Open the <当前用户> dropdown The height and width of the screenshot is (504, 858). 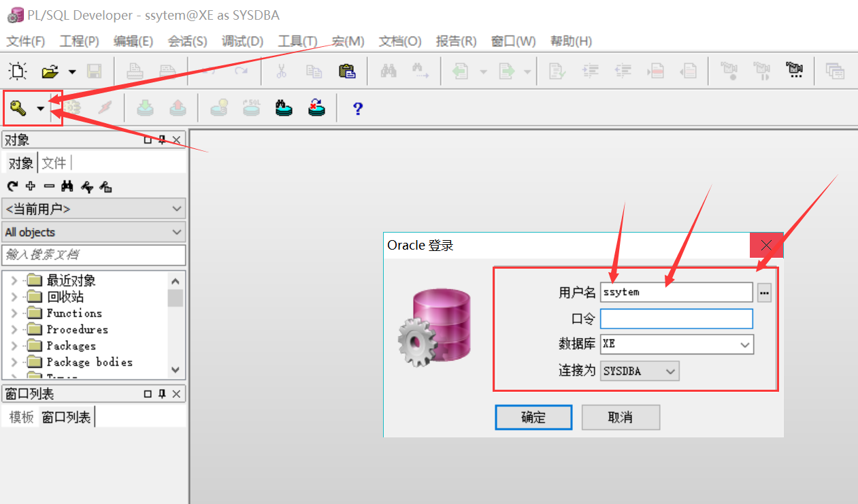point(93,209)
